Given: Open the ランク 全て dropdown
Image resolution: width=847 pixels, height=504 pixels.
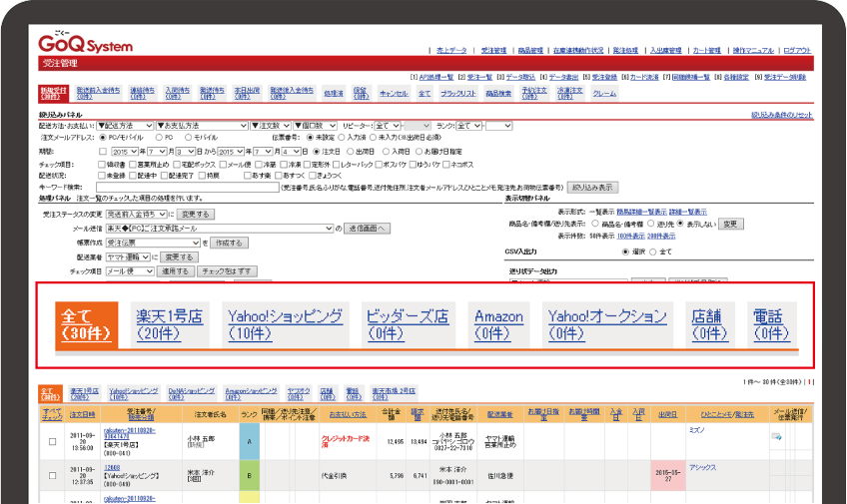Looking at the screenshot, I should tap(468, 126).
